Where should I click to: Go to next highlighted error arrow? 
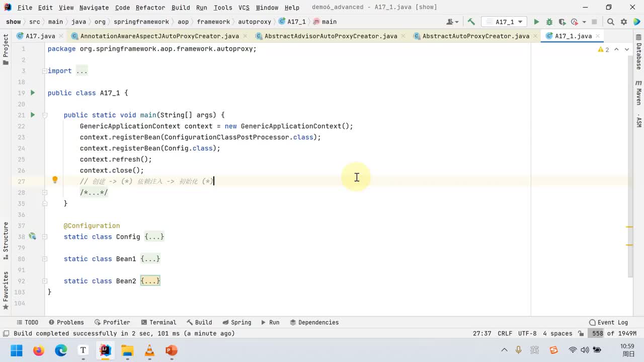coord(627,49)
